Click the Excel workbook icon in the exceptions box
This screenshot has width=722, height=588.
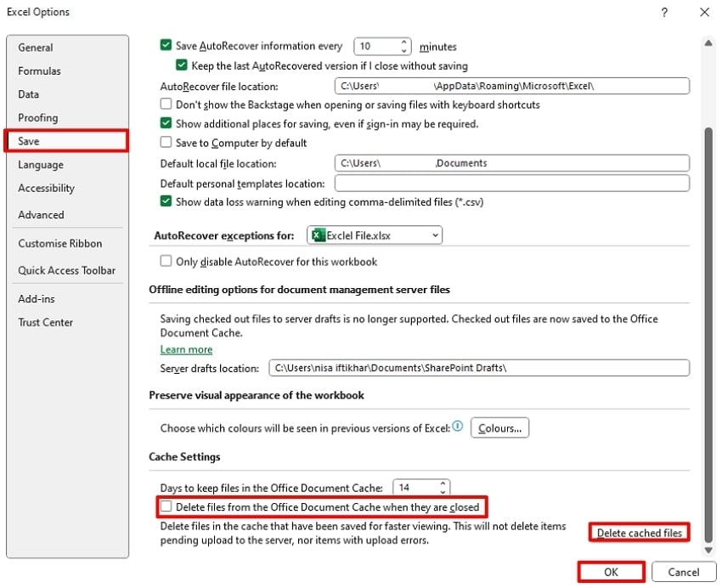point(320,235)
